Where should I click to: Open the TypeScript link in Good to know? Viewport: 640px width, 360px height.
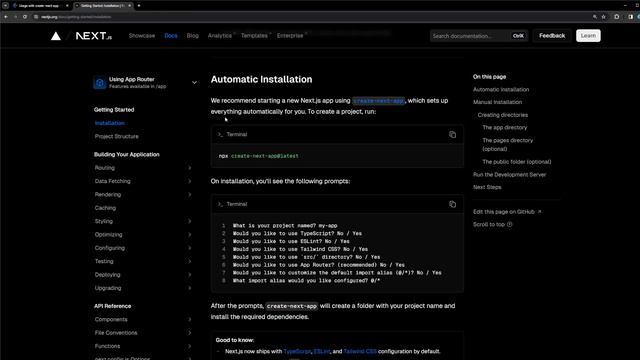click(x=297, y=351)
